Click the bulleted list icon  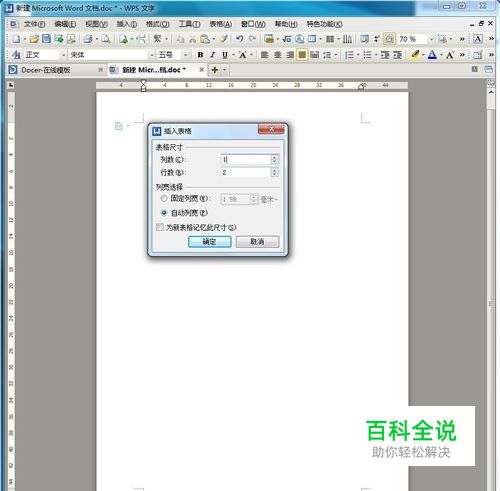point(367,55)
